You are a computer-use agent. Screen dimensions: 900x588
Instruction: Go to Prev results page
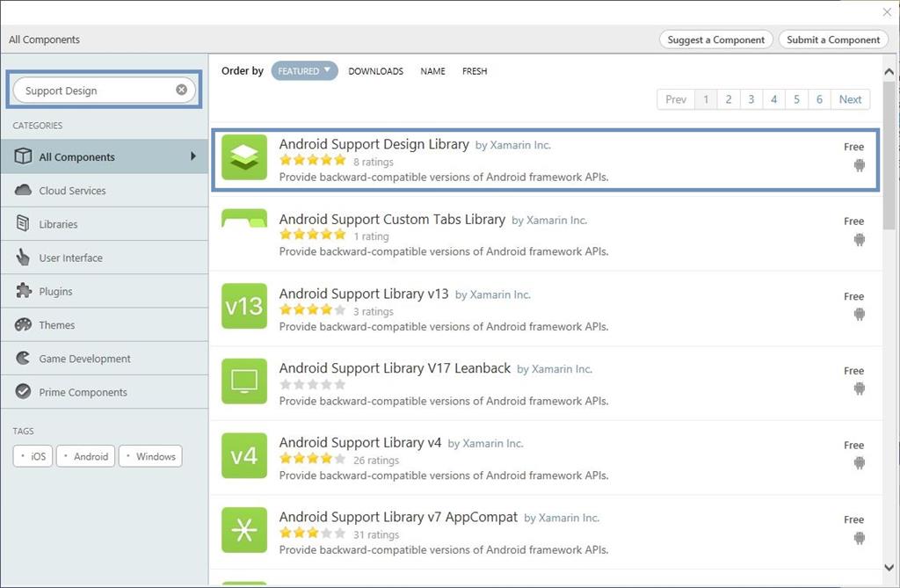tap(676, 99)
